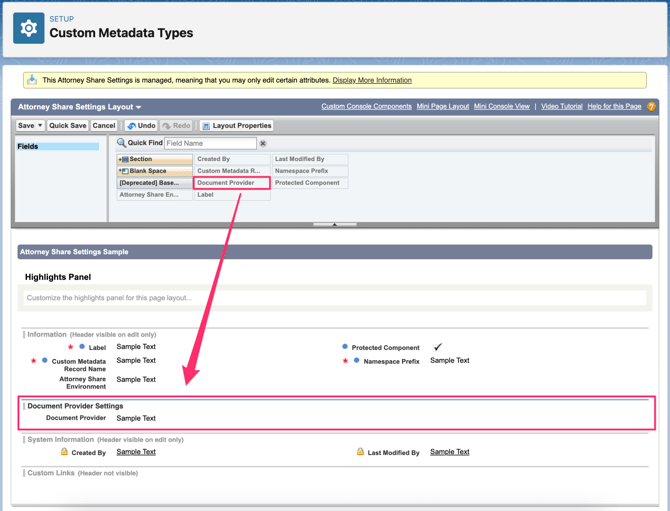This screenshot has width=670, height=511.
Task: Open the Save dropdown arrow
Action: click(39, 126)
